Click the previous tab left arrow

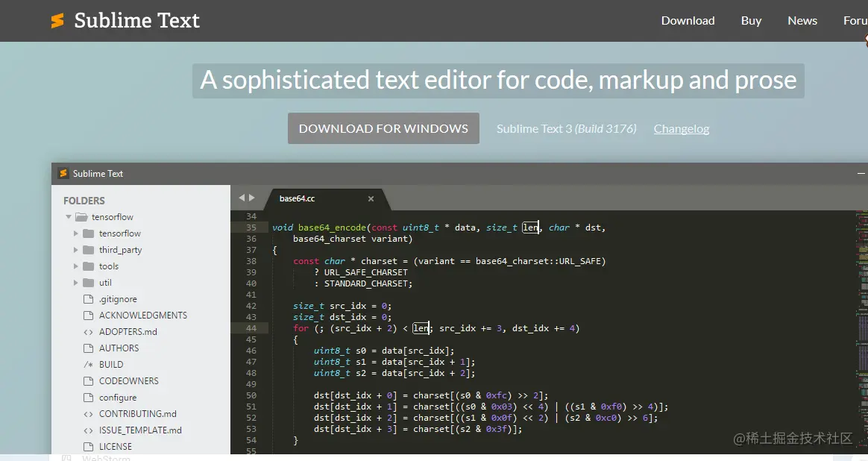(242, 198)
